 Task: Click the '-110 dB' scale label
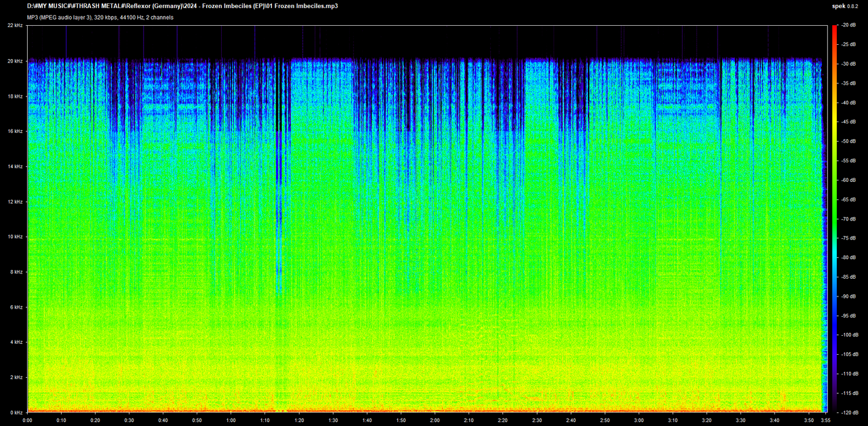tap(849, 374)
